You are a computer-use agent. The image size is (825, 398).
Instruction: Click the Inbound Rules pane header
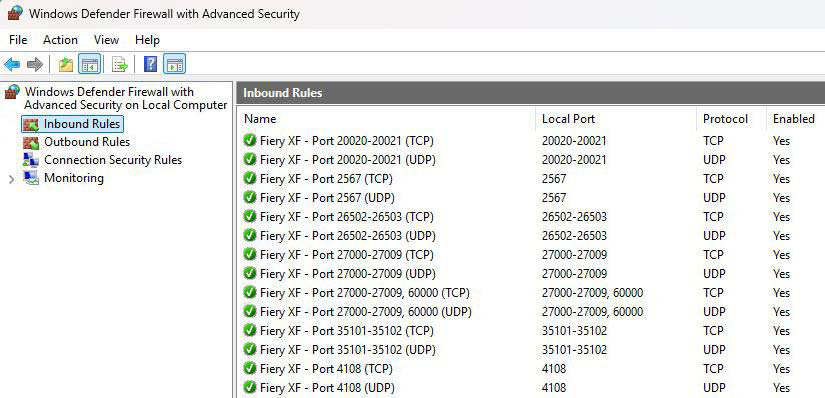point(531,93)
